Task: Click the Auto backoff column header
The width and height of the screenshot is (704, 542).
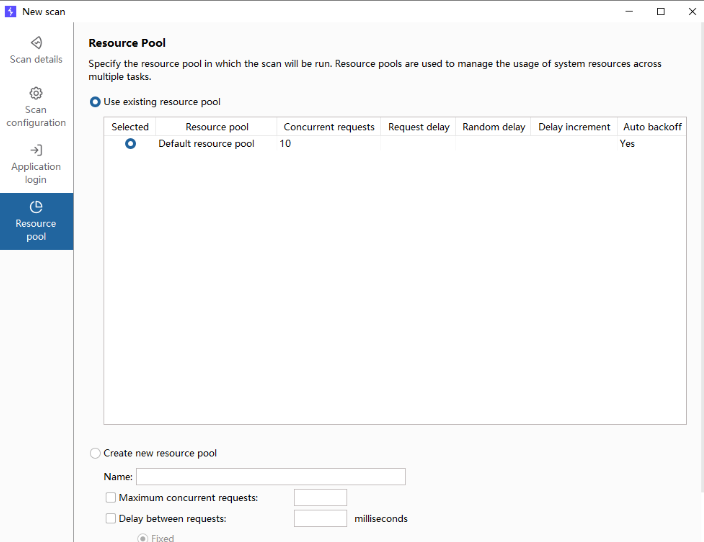Action: [x=652, y=127]
